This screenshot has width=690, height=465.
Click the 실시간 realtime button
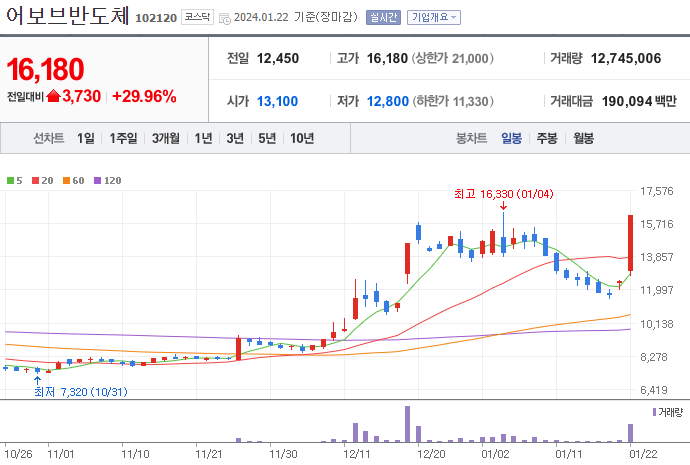click(383, 17)
